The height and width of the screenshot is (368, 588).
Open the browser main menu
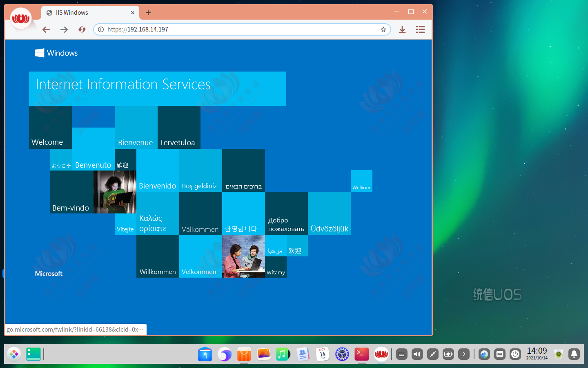tap(420, 29)
